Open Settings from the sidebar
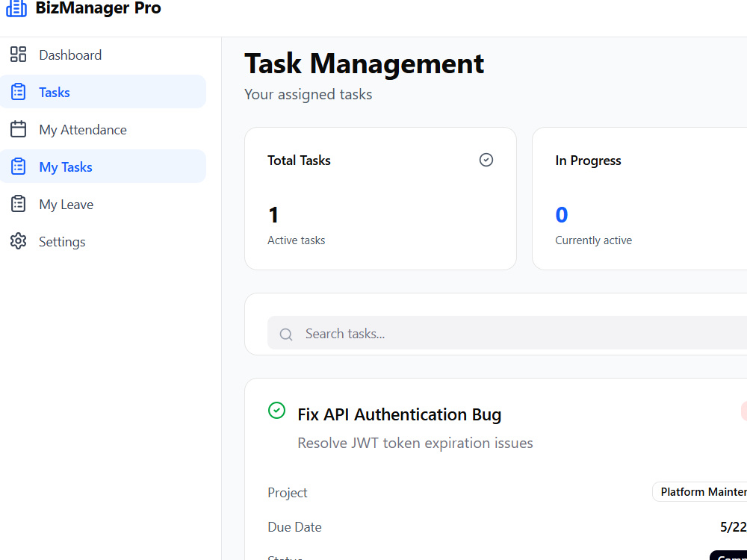This screenshot has width=747, height=560. 103,241
